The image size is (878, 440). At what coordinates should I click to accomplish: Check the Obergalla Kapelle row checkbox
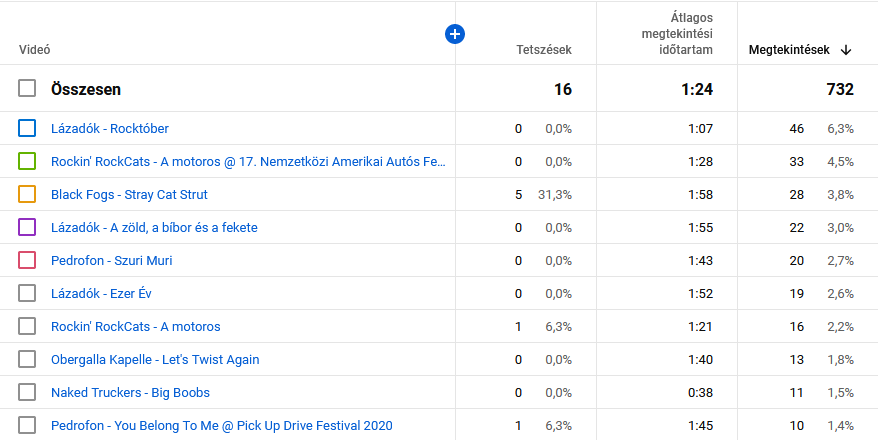pyautogui.click(x=27, y=359)
